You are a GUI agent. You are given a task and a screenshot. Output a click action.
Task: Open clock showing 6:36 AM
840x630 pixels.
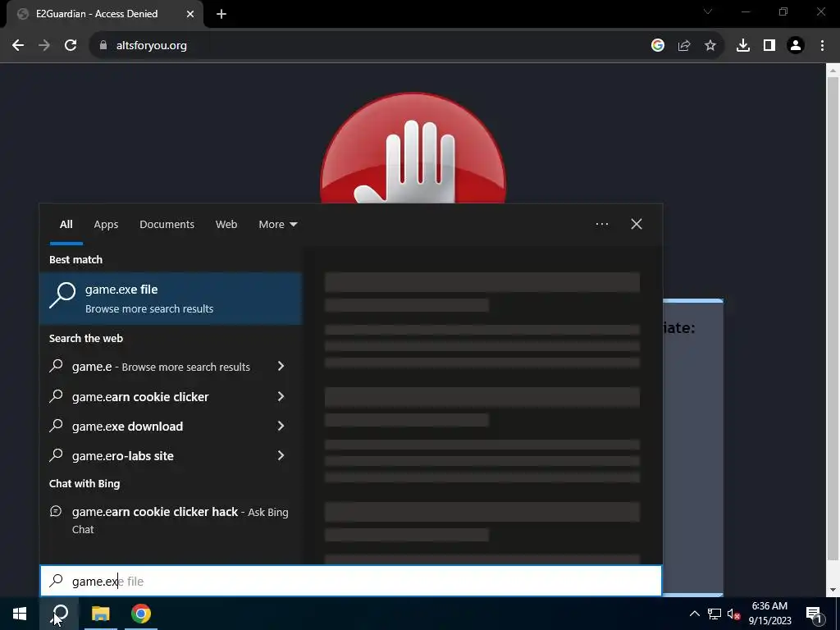(x=769, y=614)
